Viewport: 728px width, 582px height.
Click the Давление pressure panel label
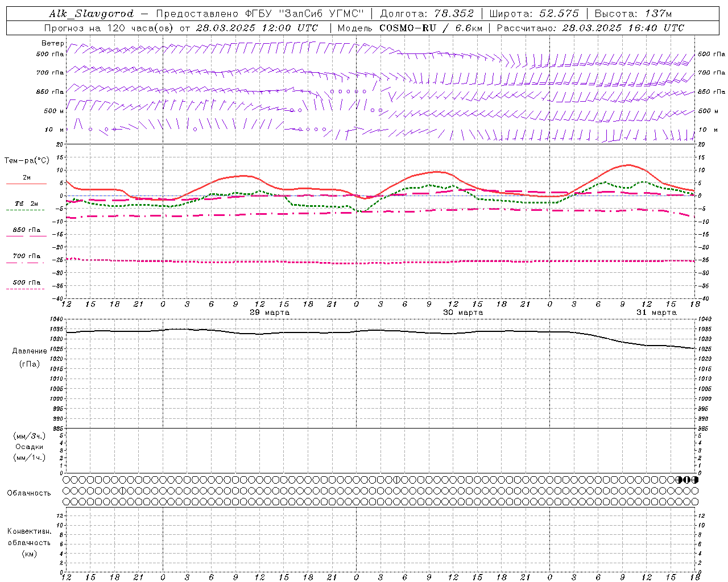30,351
